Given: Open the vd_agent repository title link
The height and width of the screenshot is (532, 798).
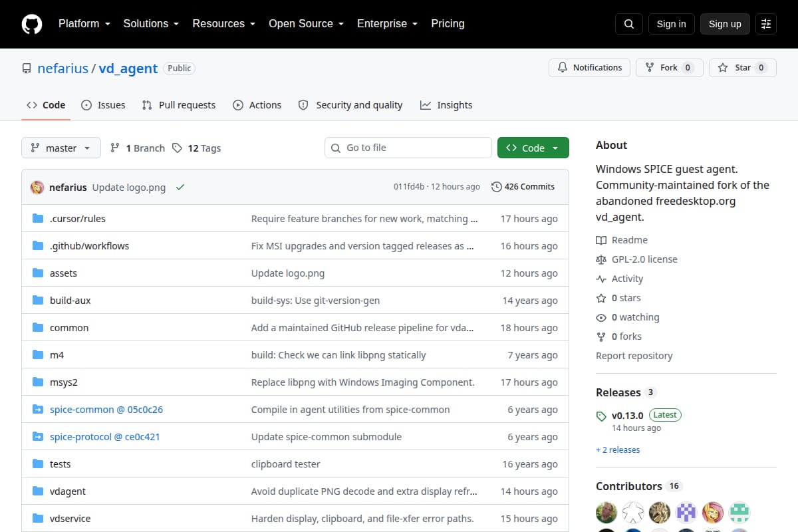Looking at the screenshot, I should coord(128,68).
